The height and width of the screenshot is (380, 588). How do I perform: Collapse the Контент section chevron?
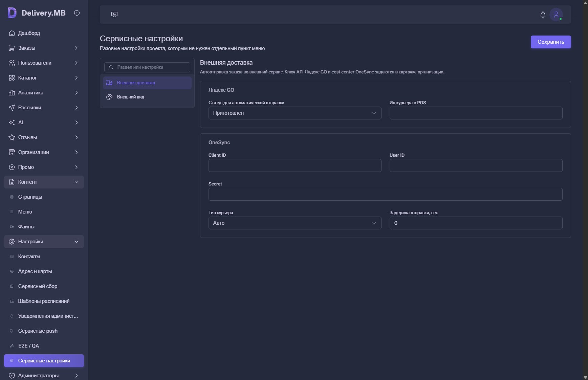point(77,182)
